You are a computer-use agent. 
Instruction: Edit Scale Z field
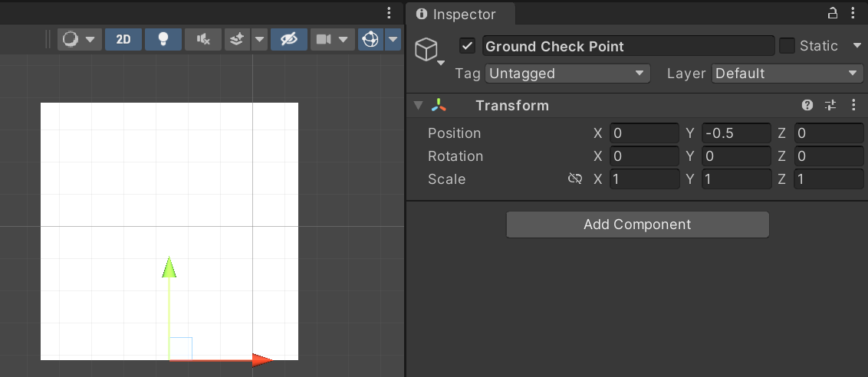pyautogui.click(x=829, y=179)
